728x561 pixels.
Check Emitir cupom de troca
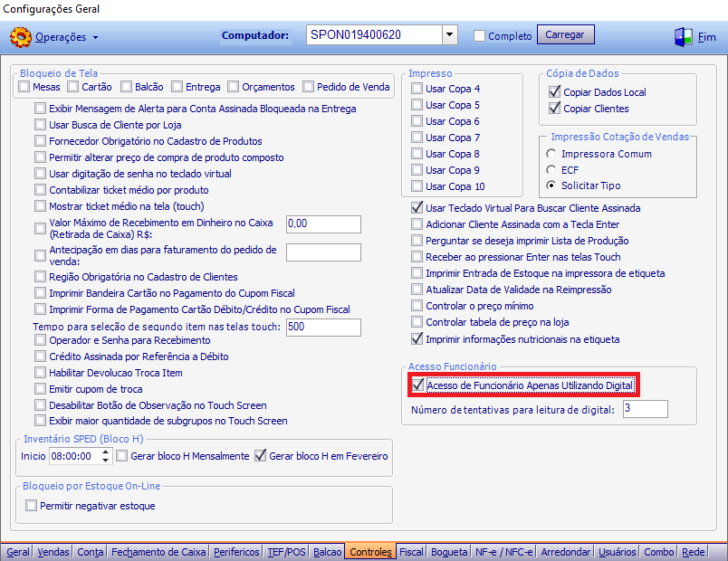pyautogui.click(x=41, y=389)
